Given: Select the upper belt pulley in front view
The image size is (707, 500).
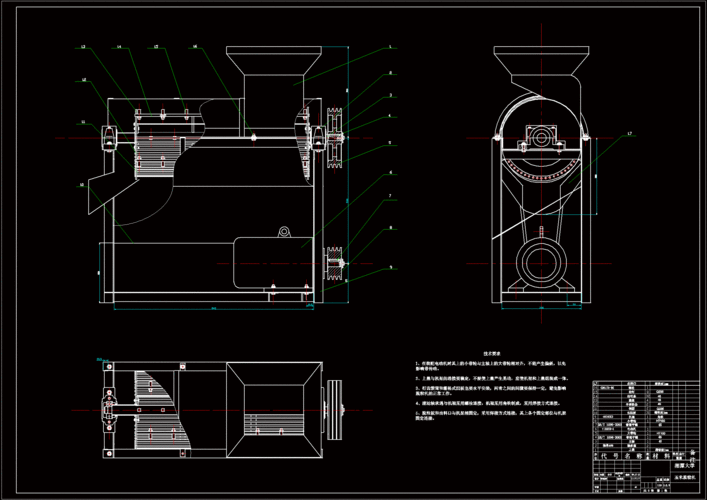Looking at the screenshot, I should 334,142.
